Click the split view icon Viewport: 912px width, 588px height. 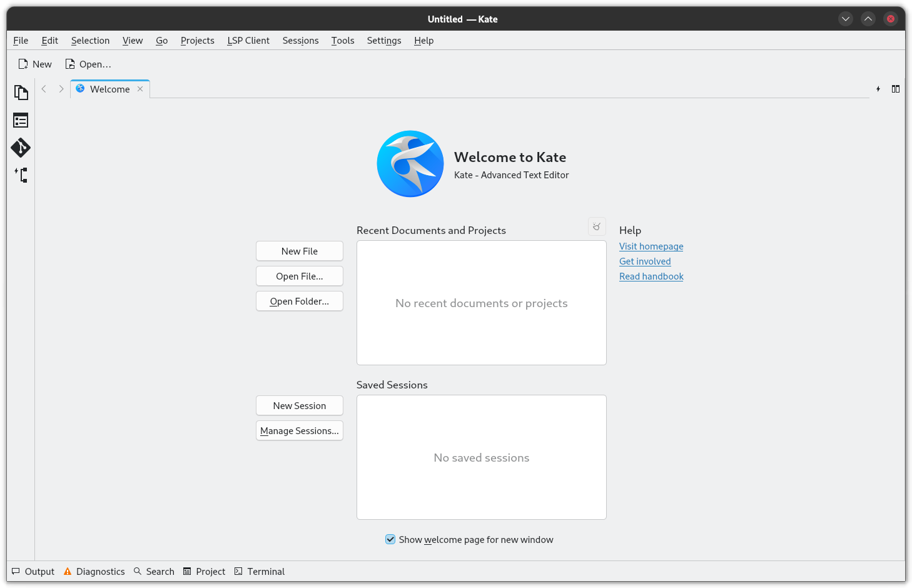click(x=896, y=89)
